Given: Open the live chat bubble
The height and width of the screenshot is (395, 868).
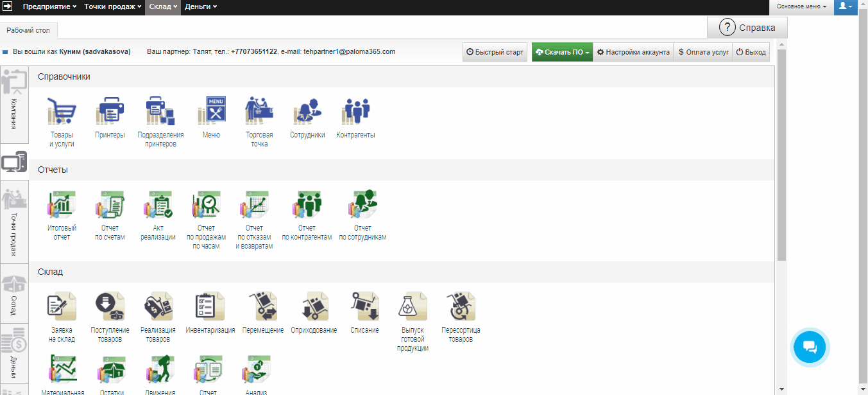Looking at the screenshot, I should point(810,347).
